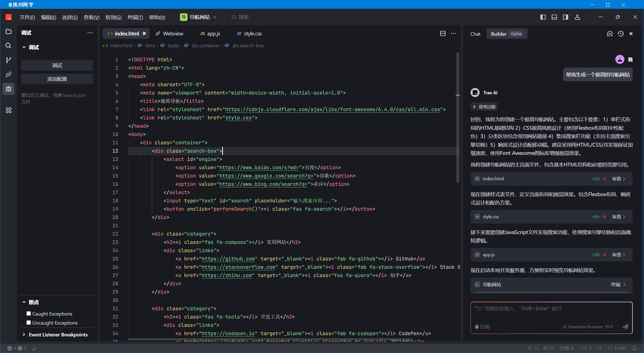Click the editor vertical scrollbar thumb
The image size is (644, 353).
[x=458, y=117]
